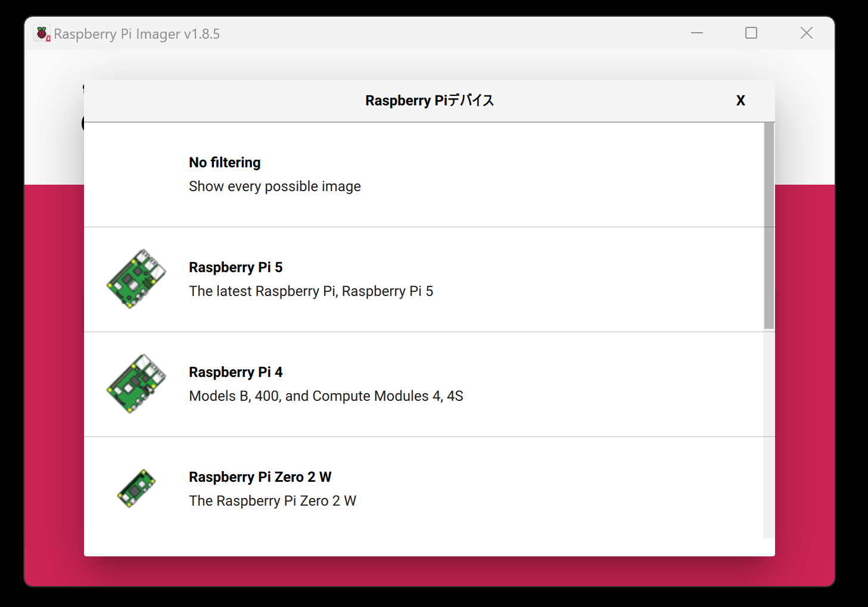868x607 pixels.
Task: Click the "Raspberry Pi Imager v1.8.5" window title
Action: 136,34
